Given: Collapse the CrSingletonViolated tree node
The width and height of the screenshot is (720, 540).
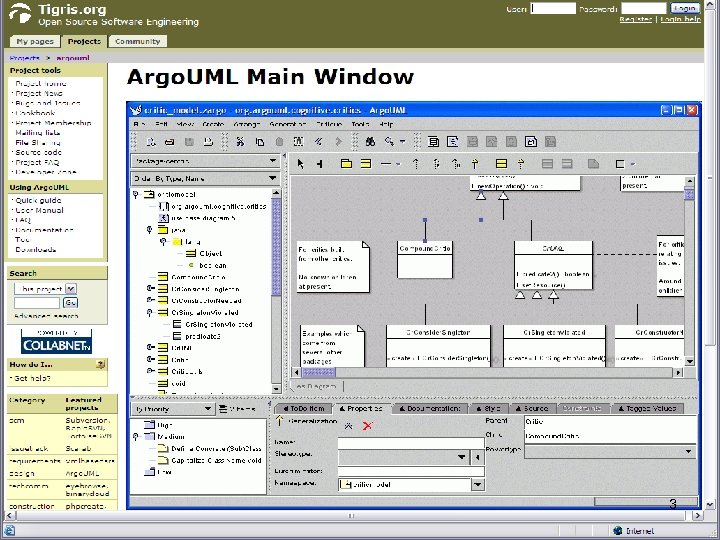Looking at the screenshot, I should click(x=149, y=313).
